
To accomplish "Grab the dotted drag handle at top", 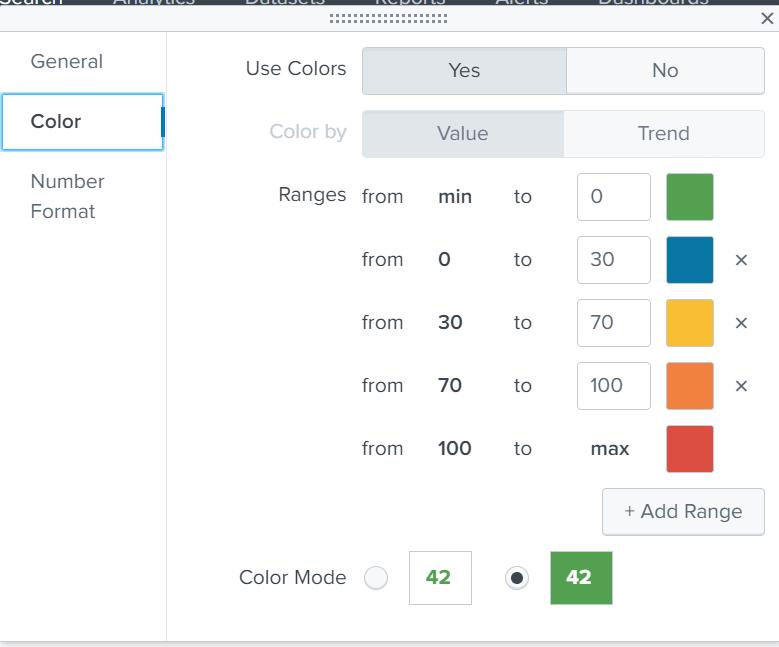I will coord(388,19).
